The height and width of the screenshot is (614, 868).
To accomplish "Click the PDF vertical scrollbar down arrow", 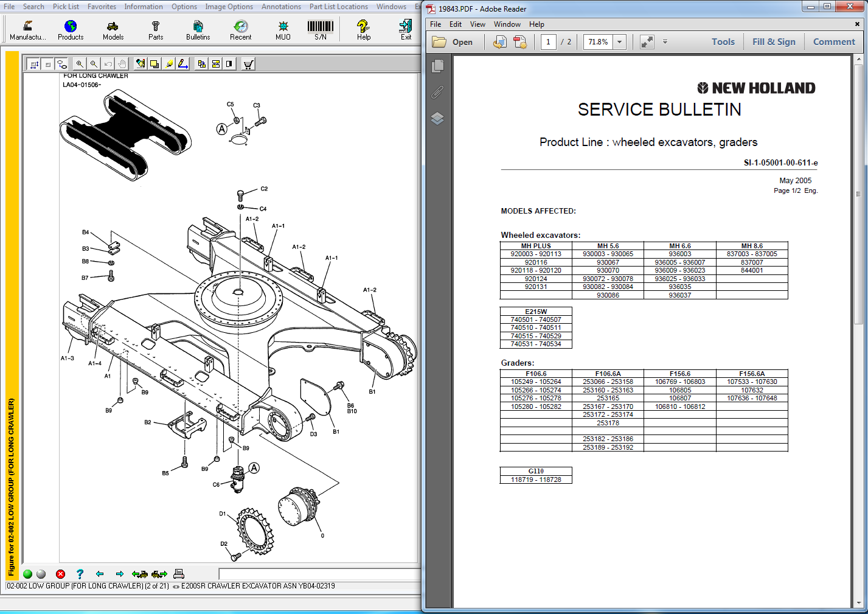I will pos(858,602).
